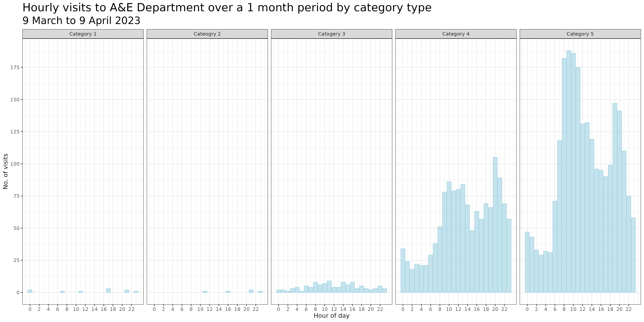The height and width of the screenshot is (322, 644).
Task: Click the tallest bar in Category 5
Action: click(x=569, y=171)
